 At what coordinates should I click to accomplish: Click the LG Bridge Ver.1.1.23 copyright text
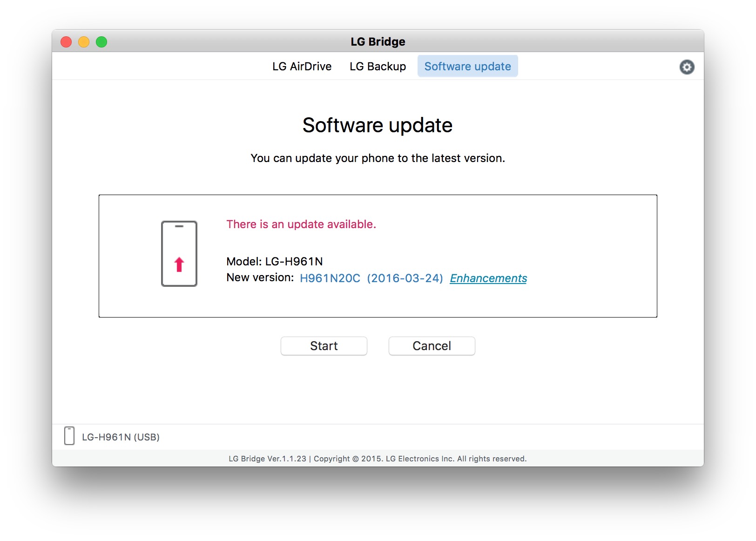(378, 459)
